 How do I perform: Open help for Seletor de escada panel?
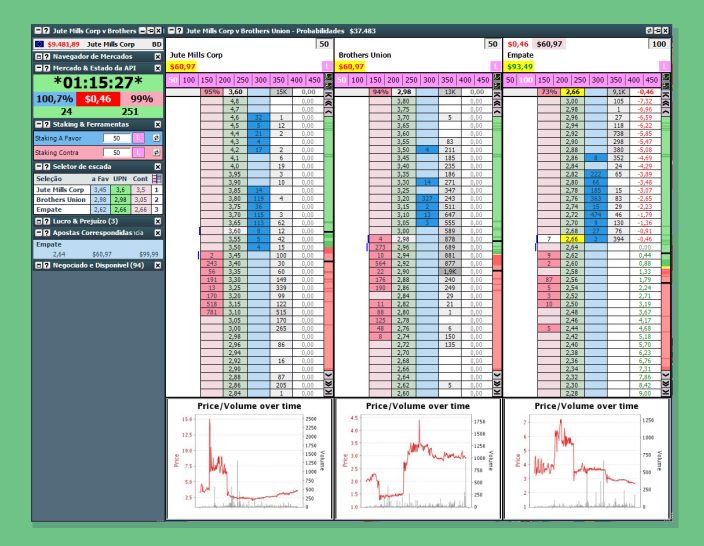(x=46, y=167)
